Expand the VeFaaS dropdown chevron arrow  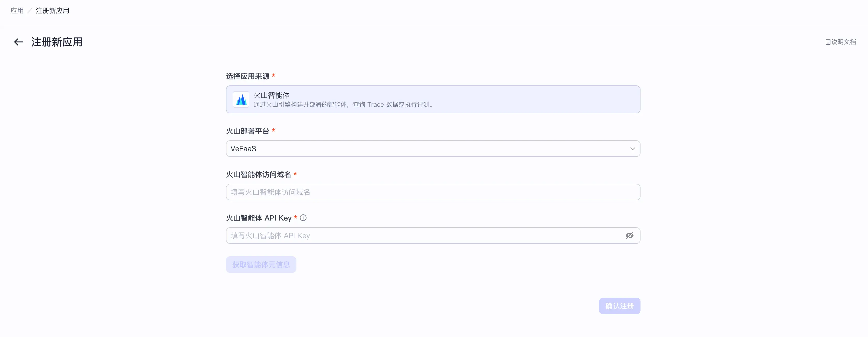click(x=632, y=149)
